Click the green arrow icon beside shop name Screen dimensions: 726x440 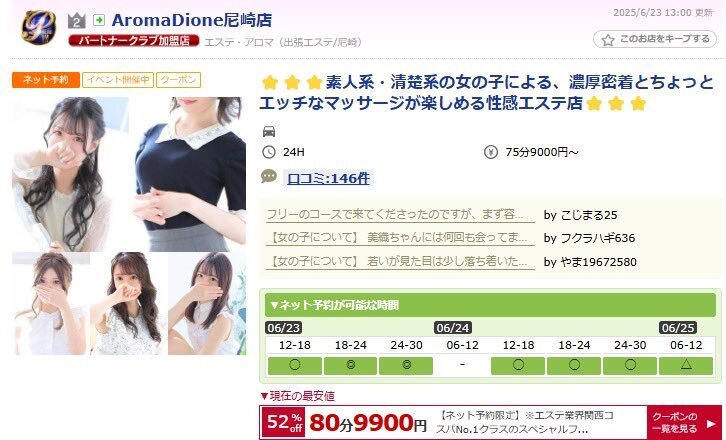tap(99, 20)
